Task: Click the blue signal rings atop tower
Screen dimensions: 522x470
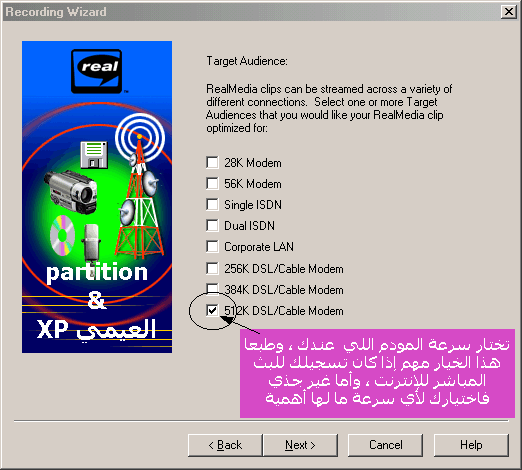Action: [140, 137]
